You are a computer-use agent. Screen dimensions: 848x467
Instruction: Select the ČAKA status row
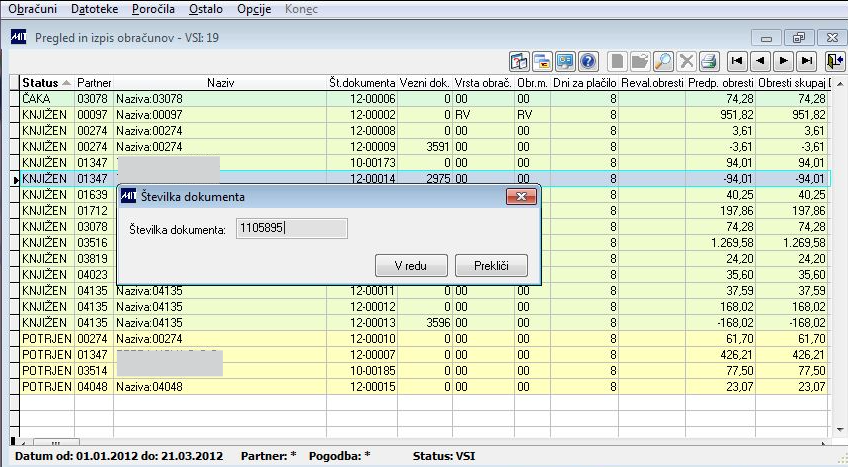[45, 99]
